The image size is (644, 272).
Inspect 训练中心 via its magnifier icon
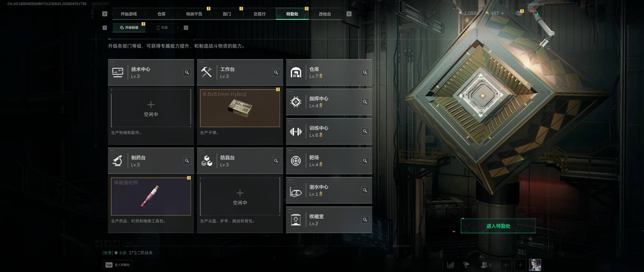[x=365, y=131]
